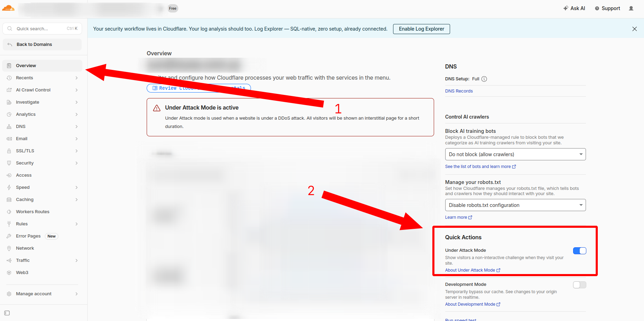Open the Support menu
Image resolution: width=644 pixels, height=321 pixels.
pos(608,8)
